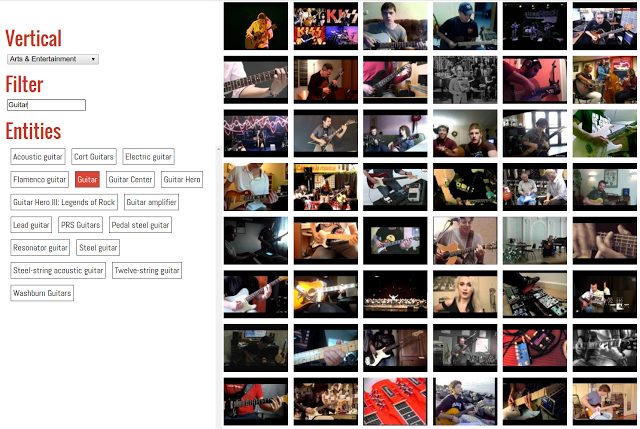Select the Guitar Hero entity
640x429 pixels.
coord(182,180)
